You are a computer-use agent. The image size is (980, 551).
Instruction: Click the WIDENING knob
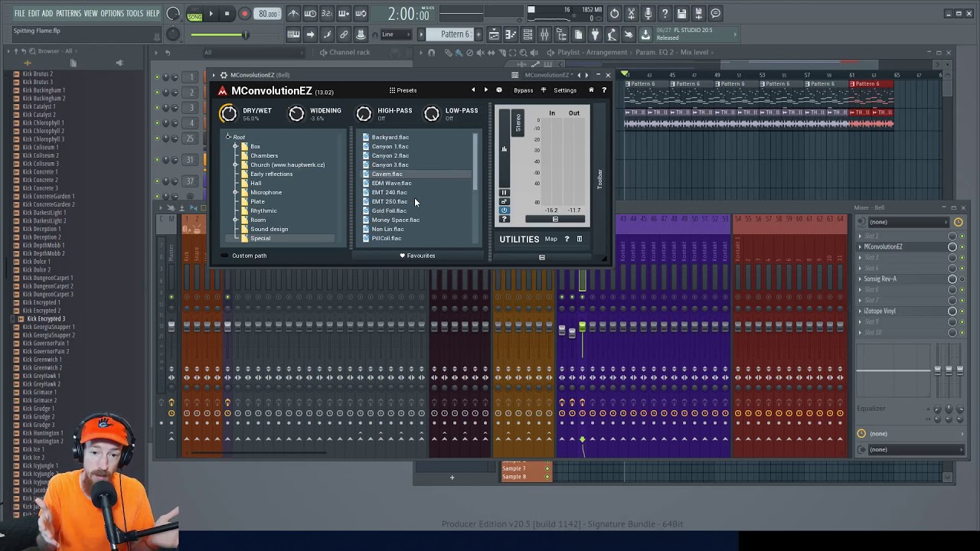[296, 113]
